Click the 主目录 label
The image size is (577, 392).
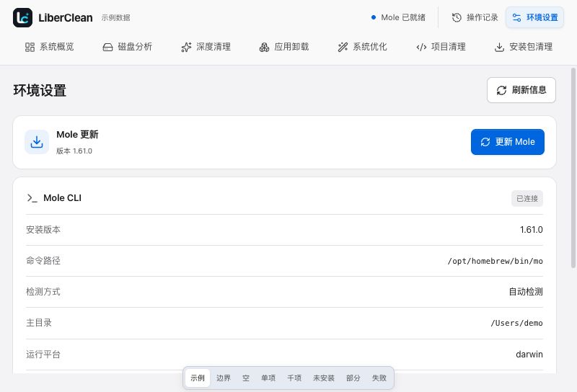[39, 324]
